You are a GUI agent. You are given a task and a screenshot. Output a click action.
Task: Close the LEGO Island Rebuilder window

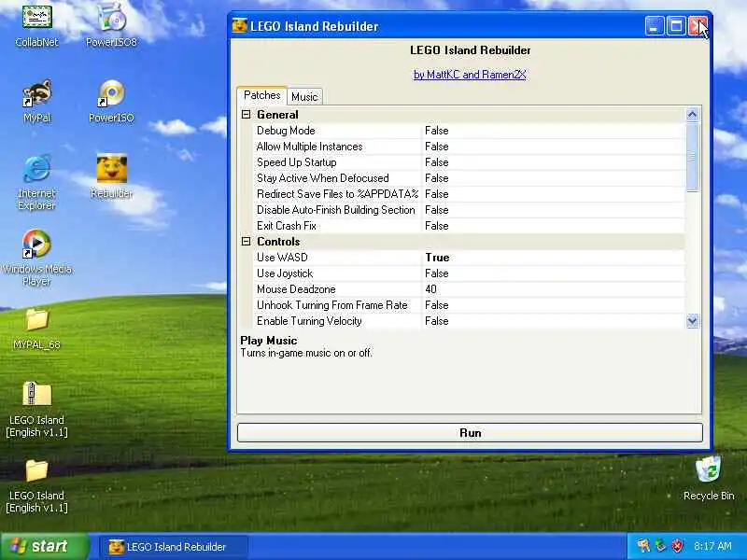697,26
